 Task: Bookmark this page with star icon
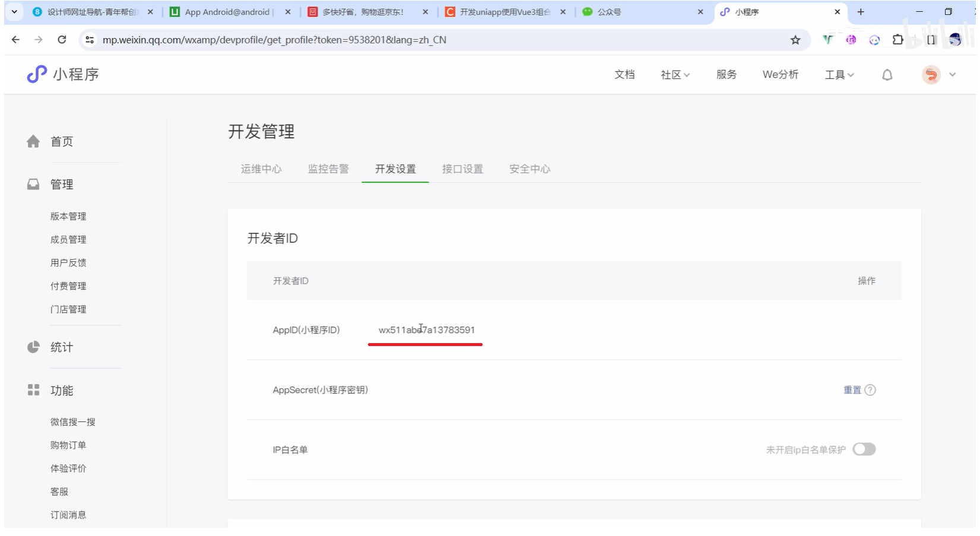click(795, 40)
